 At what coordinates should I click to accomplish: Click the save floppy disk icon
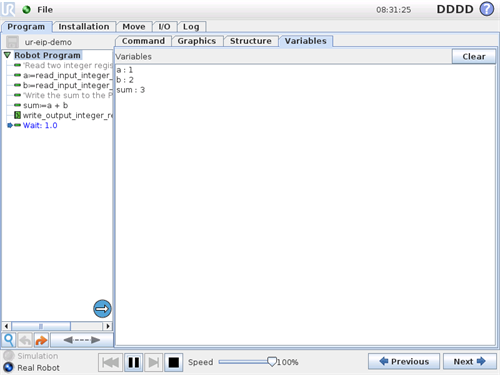tap(13, 42)
